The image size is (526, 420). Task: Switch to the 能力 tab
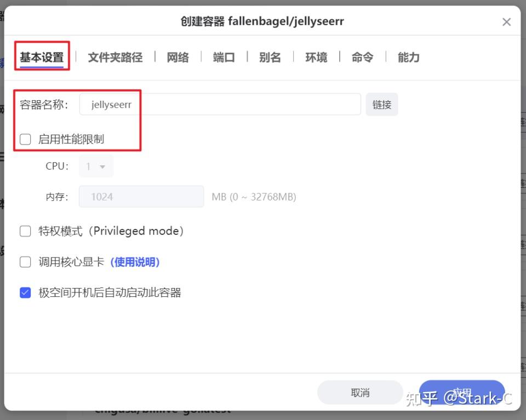[x=408, y=56]
